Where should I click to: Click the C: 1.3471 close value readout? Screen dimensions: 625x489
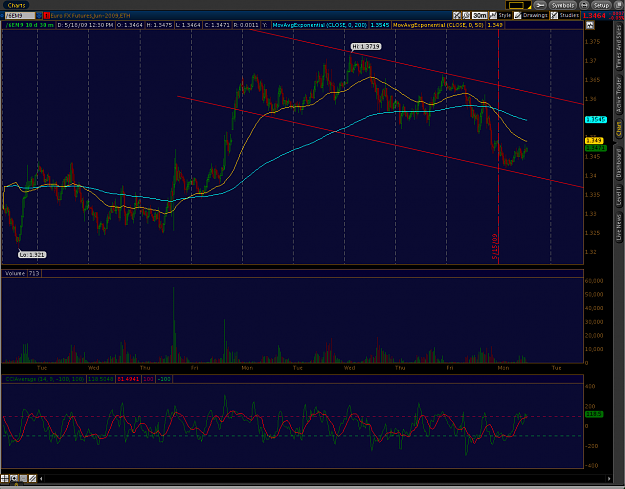tap(217, 25)
